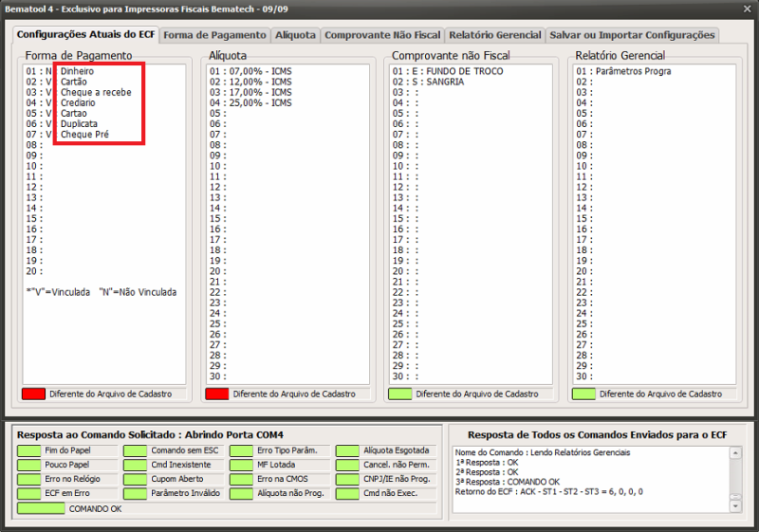Click red indicator under Alíquota list

pyautogui.click(x=217, y=394)
